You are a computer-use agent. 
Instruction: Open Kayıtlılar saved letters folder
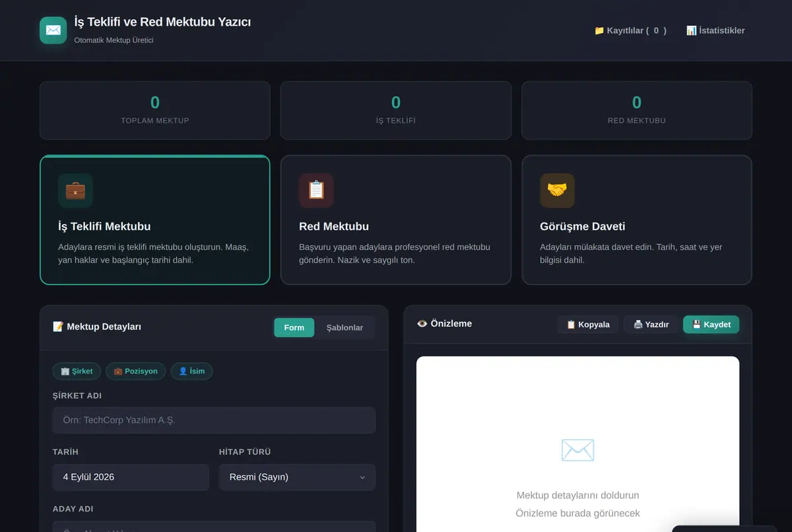630,30
